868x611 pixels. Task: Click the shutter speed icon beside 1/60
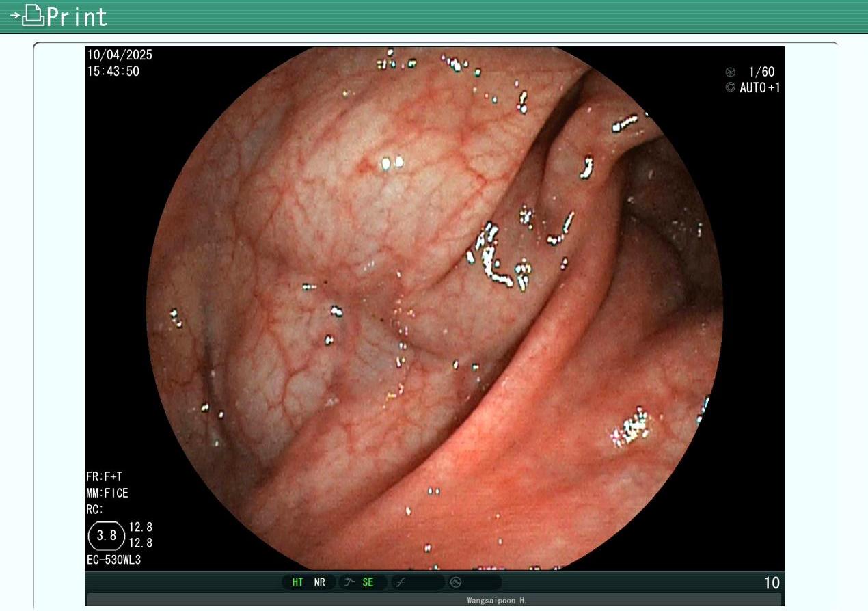[x=730, y=72]
